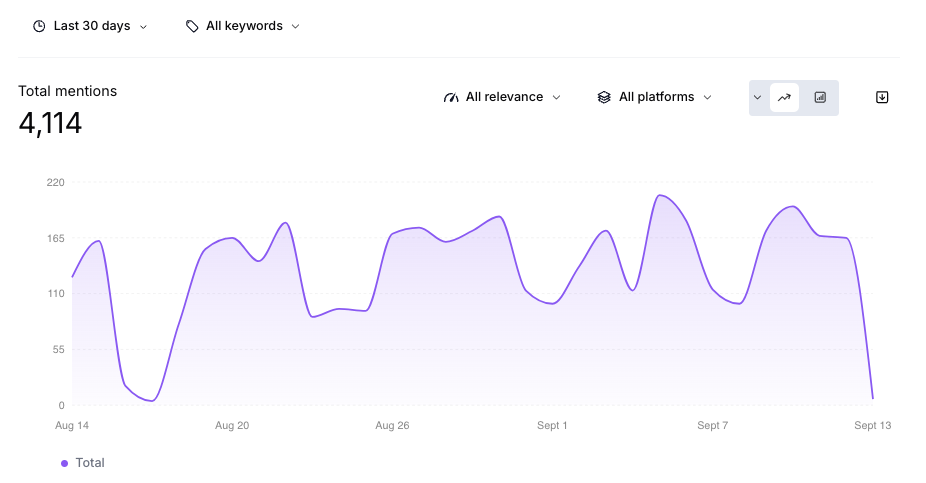Click the Total mentions heading
The width and height of the screenshot is (926, 483).
coord(68,91)
